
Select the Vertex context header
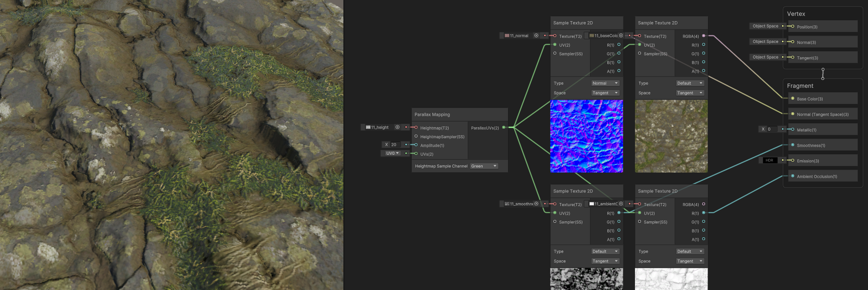[796, 14]
